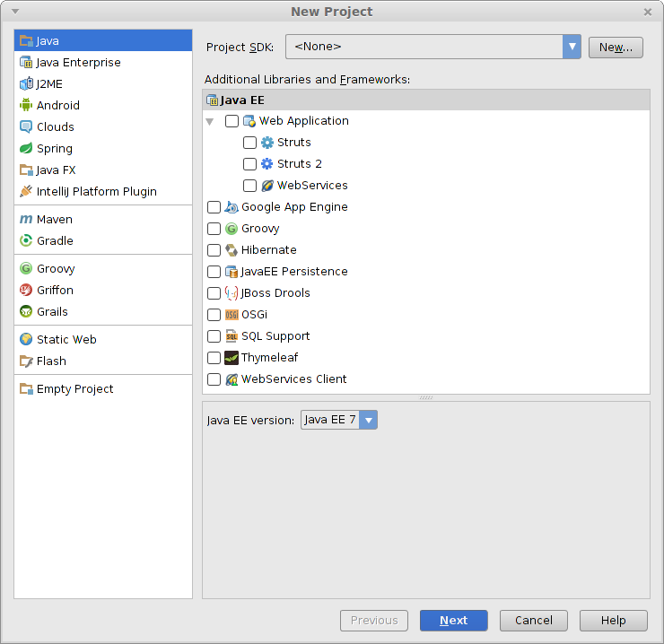Screen dimensions: 664x644
Task: Select the Griffon project icon
Action: click(x=26, y=290)
